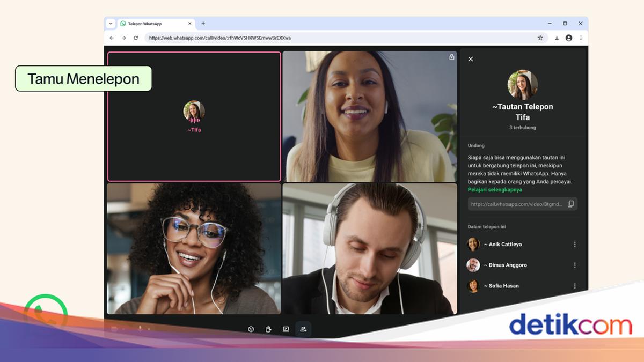The image size is (644, 362).
Task: Maximize the browser window
Action: point(565,24)
